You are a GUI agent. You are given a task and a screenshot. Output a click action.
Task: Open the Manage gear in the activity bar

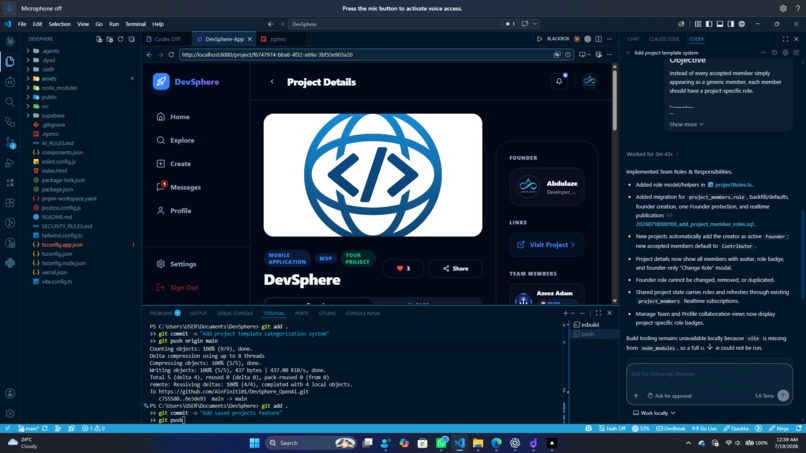coord(10,413)
